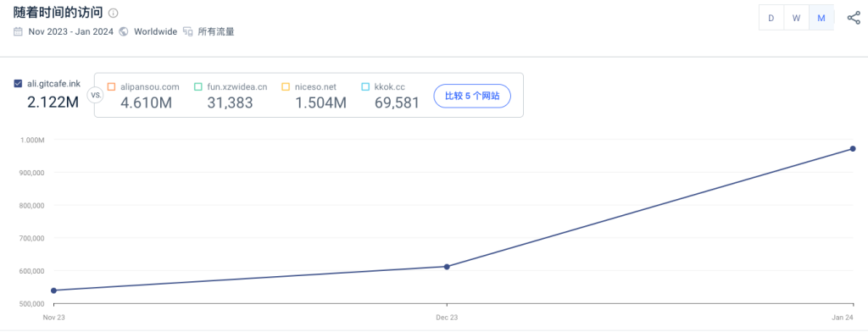Click the 随着时间的访问 heading

coord(58,13)
